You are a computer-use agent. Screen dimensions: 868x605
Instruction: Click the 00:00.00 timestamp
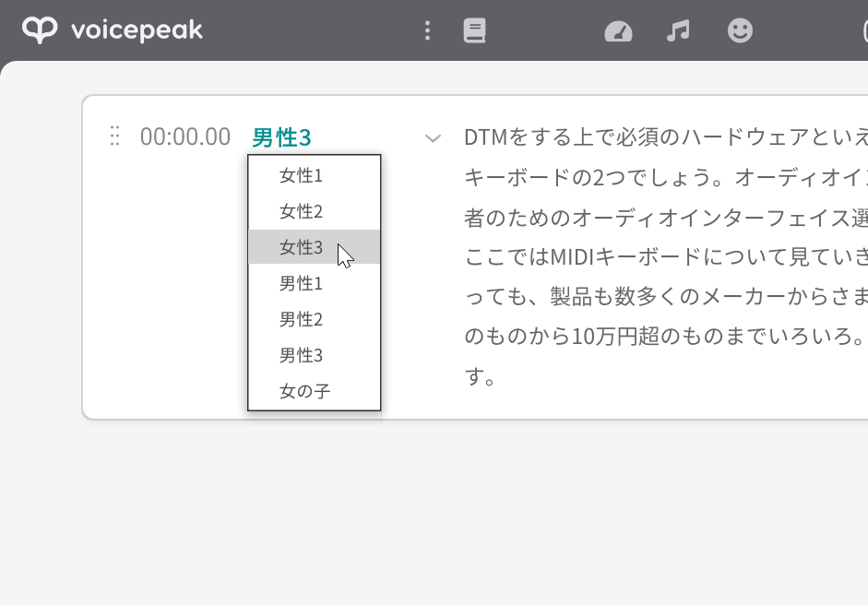(184, 136)
